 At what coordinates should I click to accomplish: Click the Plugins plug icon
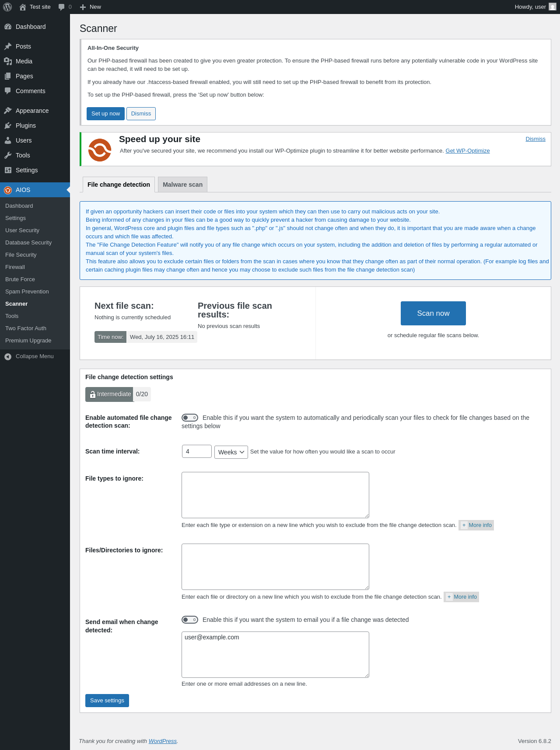click(8, 126)
